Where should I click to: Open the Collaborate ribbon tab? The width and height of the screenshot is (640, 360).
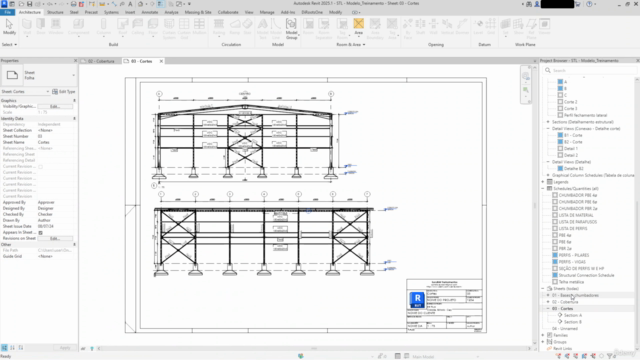228,12
